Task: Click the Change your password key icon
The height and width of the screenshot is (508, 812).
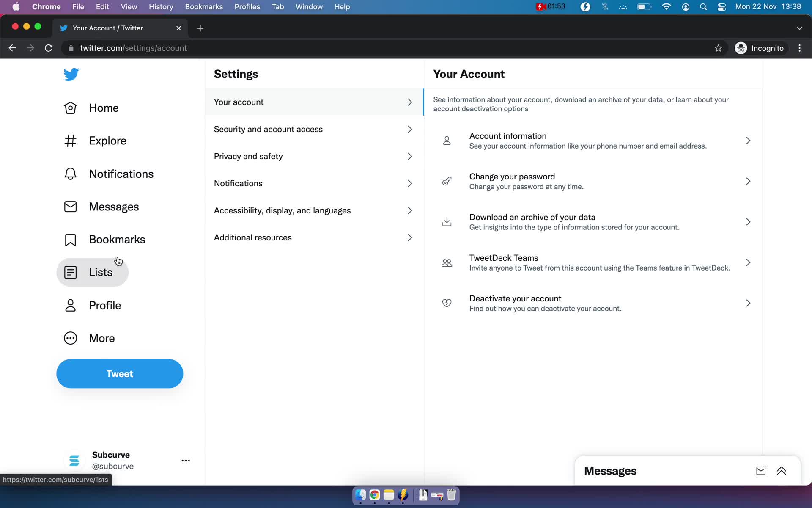Action: (x=447, y=181)
